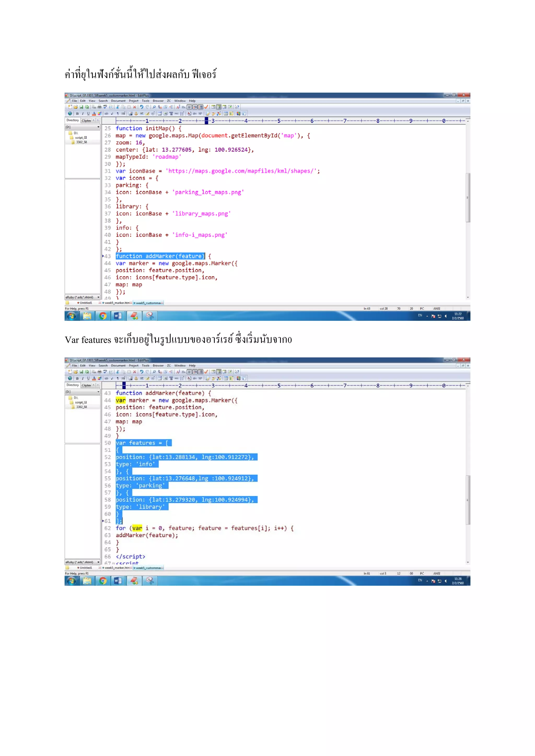Toggle Line Number button in lower EditPlus toolbar
Image resolution: width=535 pixels, height=756 pixels.
tap(201, 372)
